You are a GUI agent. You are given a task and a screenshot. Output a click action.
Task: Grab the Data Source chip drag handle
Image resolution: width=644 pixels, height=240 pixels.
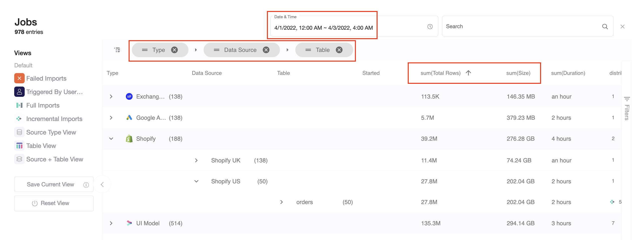[x=217, y=50]
